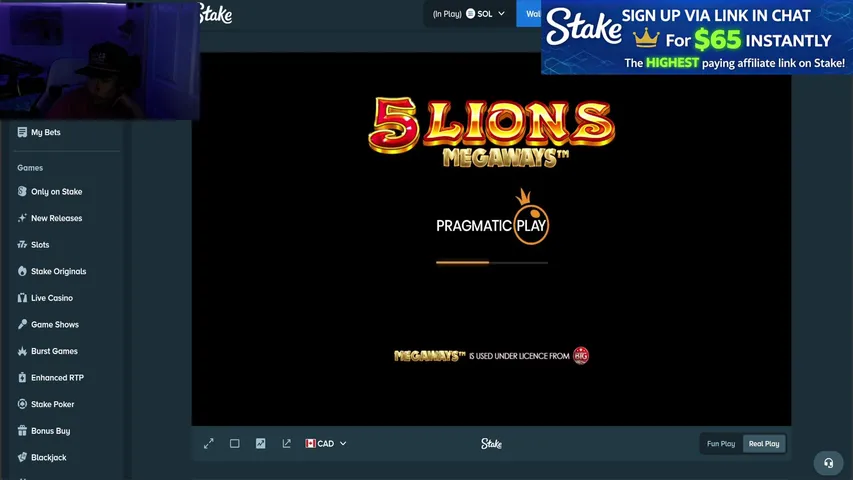Open live stats chart

(261, 444)
